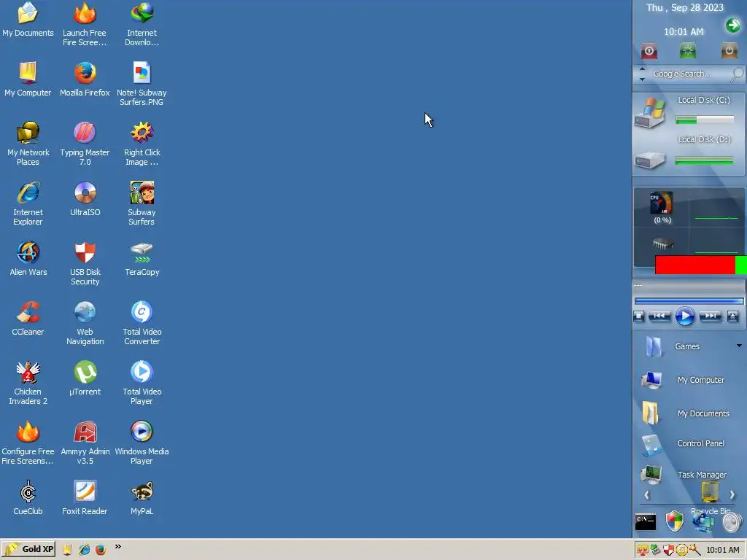Expand the Games dropdown arrow
The image size is (747, 560).
pyautogui.click(x=739, y=346)
